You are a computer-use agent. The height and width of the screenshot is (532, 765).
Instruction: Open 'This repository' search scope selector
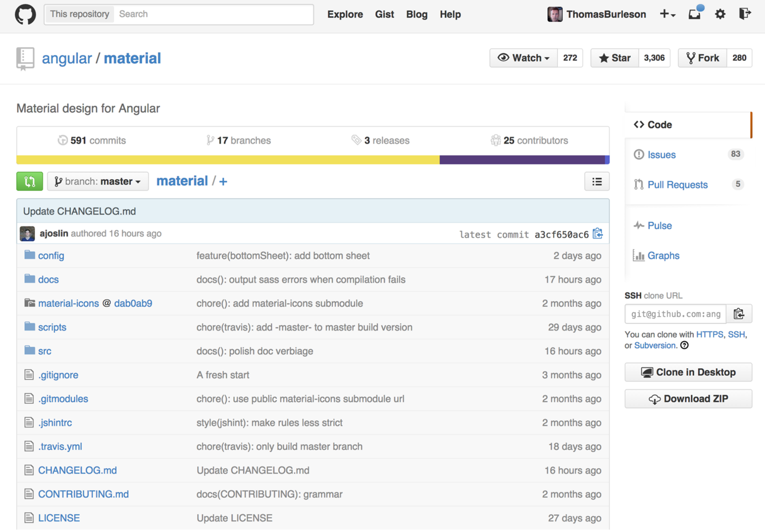point(79,14)
